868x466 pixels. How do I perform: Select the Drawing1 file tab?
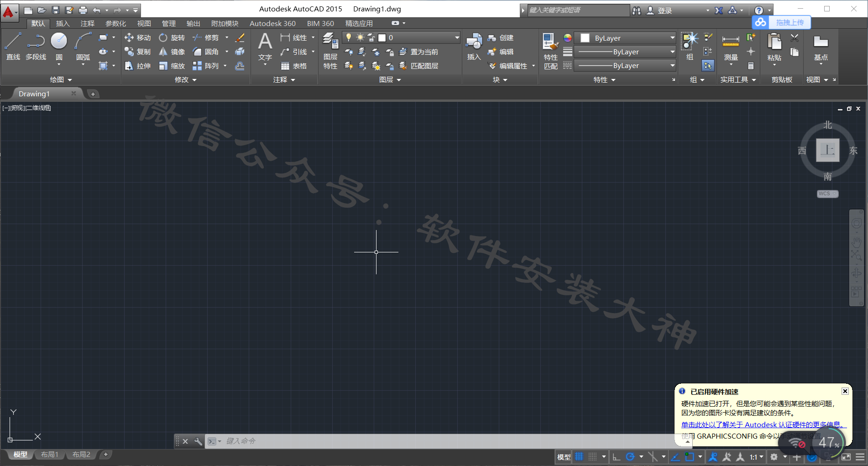[34, 94]
